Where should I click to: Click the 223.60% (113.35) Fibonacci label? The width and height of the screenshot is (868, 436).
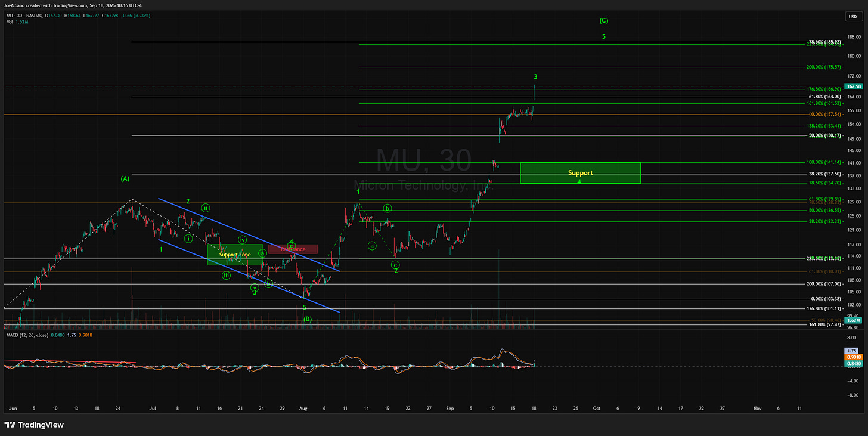[x=823, y=258]
